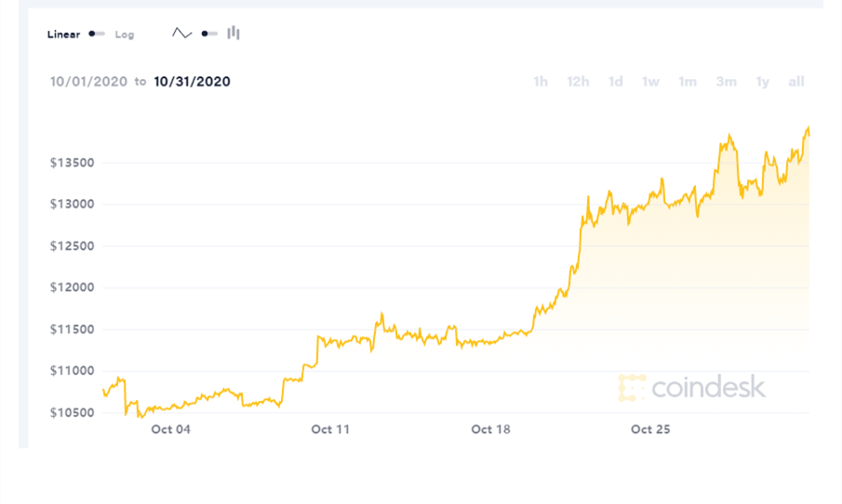
Task: Select the Log scale label
Action: point(125,34)
